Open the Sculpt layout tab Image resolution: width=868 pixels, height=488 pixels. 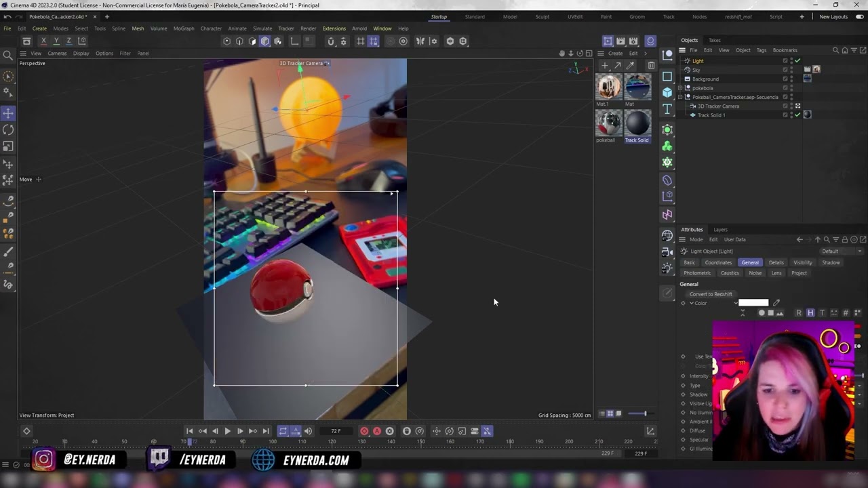(x=542, y=17)
